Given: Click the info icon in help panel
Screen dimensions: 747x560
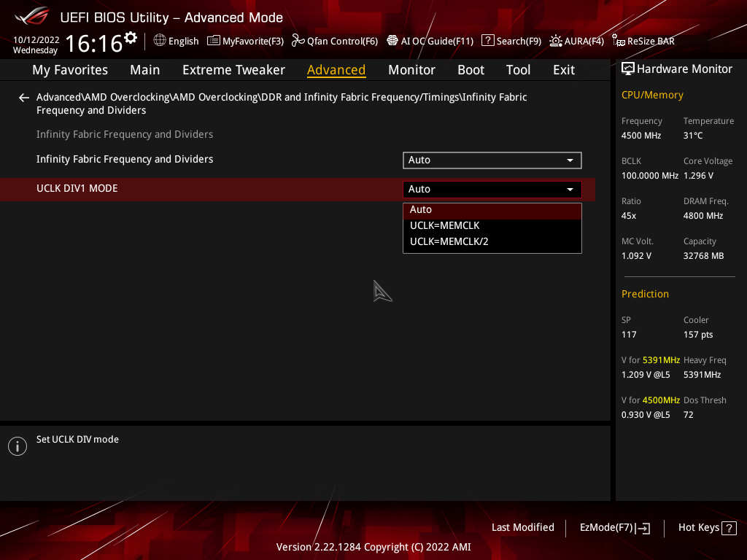Looking at the screenshot, I should [x=18, y=446].
